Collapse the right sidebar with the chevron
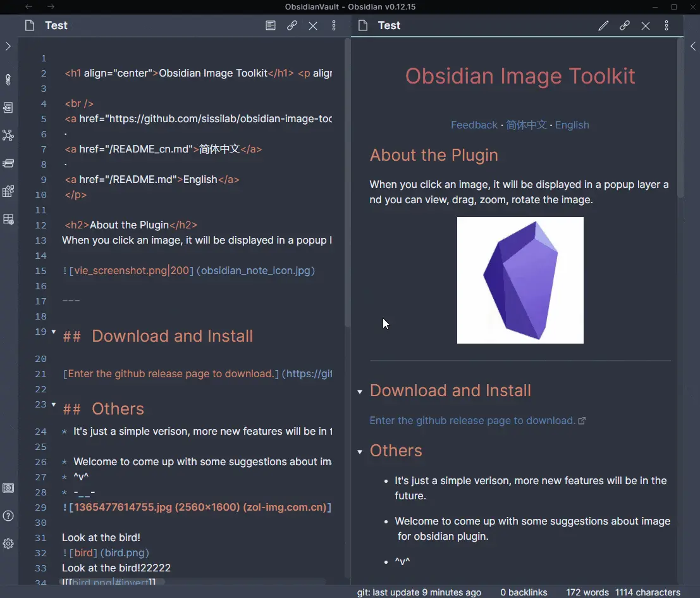Screen dimensions: 700x598 pos(693,46)
